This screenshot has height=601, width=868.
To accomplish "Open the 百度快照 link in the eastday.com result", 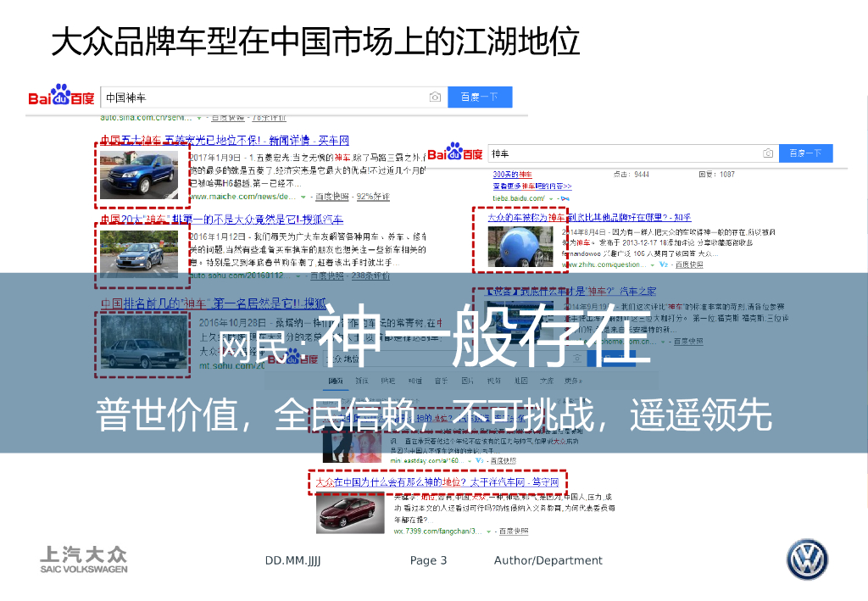I will point(504,460).
